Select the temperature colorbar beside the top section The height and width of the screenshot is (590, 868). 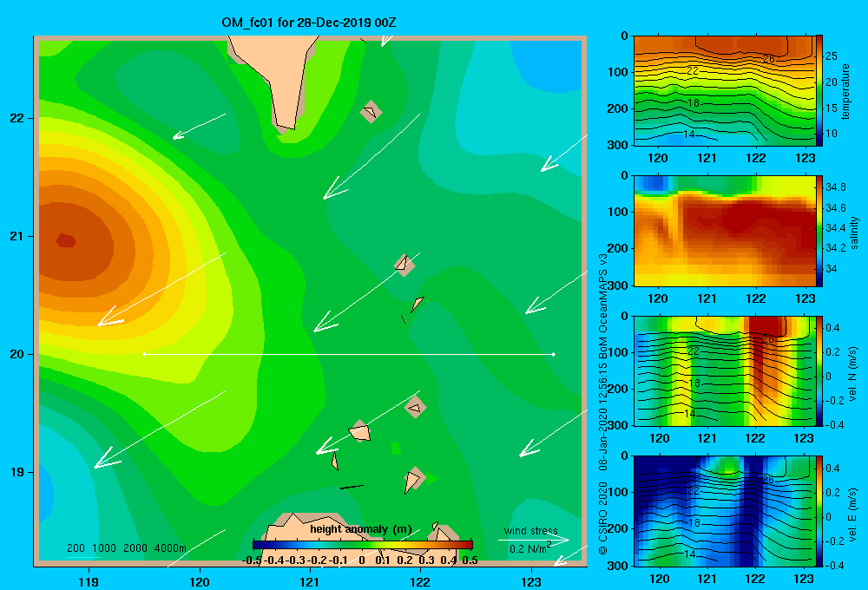coord(819,90)
